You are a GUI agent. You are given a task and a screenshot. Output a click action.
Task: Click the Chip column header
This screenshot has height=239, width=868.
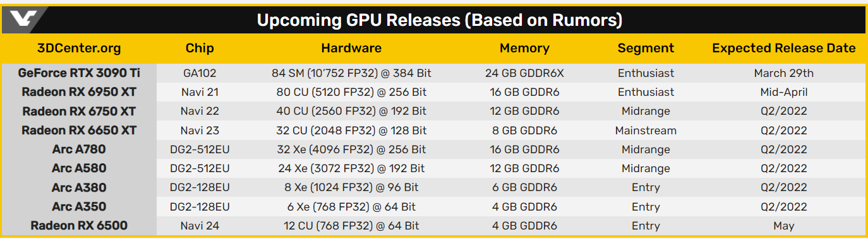coord(200,48)
